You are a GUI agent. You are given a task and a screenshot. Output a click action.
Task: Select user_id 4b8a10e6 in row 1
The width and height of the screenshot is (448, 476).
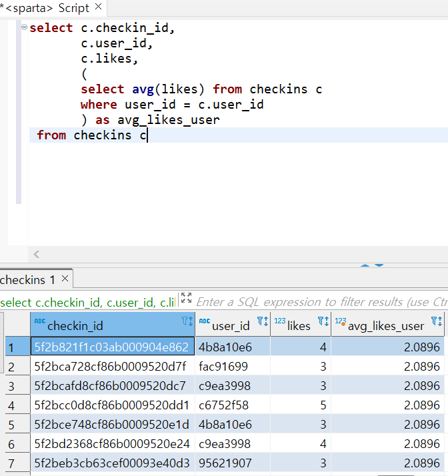[x=233, y=347]
